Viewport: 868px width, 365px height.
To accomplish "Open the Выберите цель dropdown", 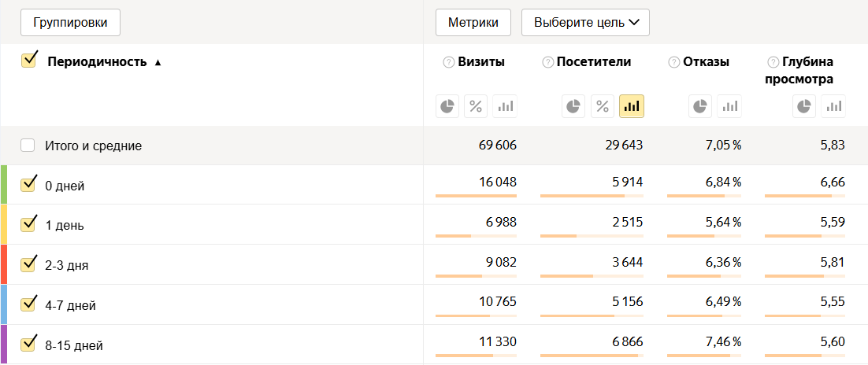I will click(585, 23).
